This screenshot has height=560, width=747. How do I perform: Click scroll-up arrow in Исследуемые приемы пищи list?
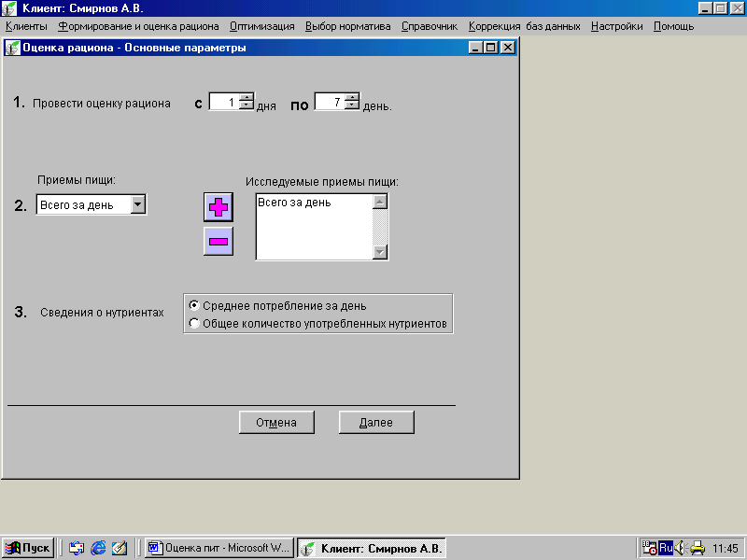pyautogui.click(x=380, y=202)
